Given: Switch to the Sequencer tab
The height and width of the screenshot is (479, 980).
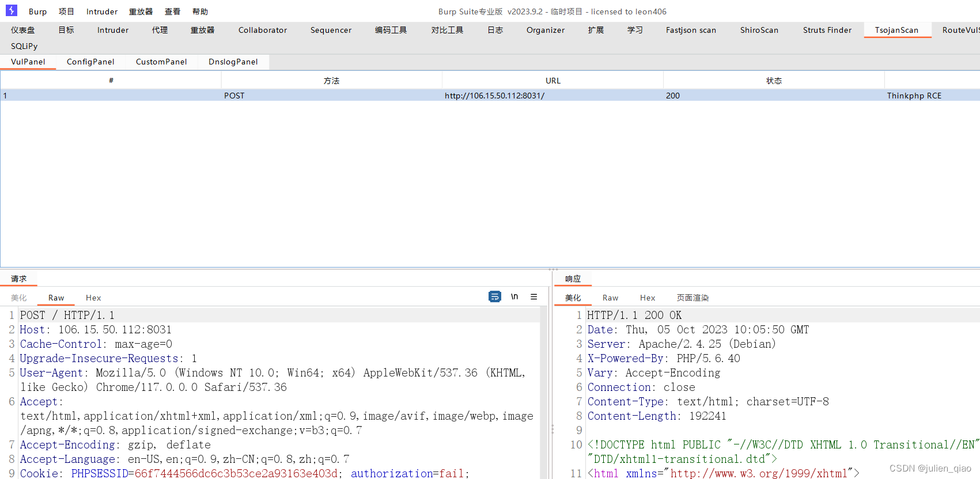Looking at the screenshot, I should [331, 30].
